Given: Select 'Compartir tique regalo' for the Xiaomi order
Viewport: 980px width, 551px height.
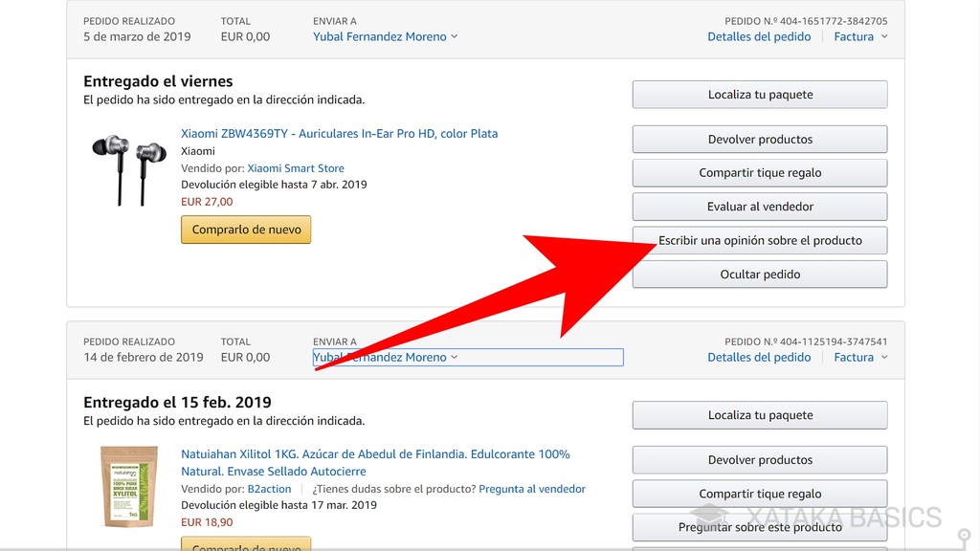Looking at the screenshot, I should (759, 172).
